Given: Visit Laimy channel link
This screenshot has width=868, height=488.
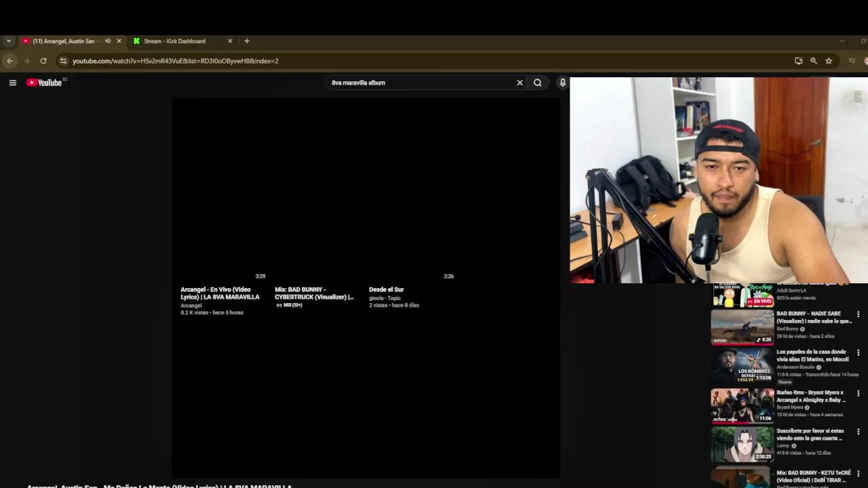Looking at the screenshot, I should click(x=783, y=446).
